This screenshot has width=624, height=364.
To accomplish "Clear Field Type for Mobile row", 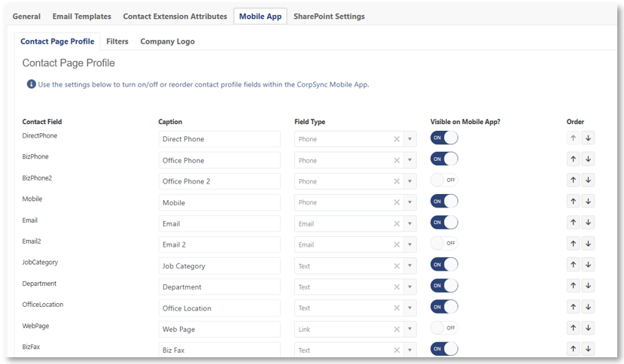I will (397, 202).
